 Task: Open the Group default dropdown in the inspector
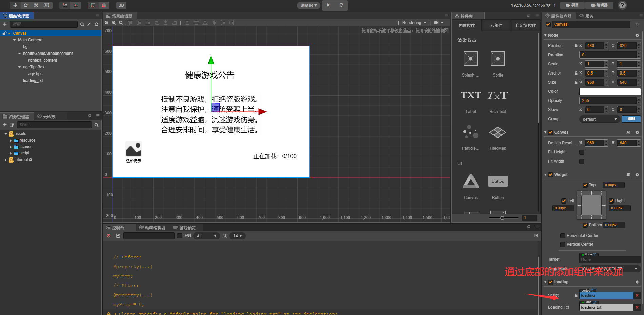click(599, 119)
